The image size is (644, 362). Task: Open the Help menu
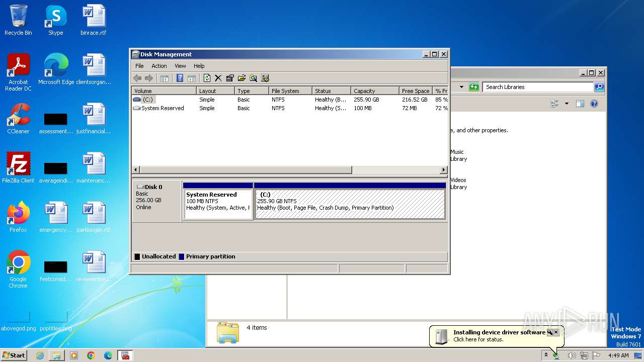tap(199, 66)
